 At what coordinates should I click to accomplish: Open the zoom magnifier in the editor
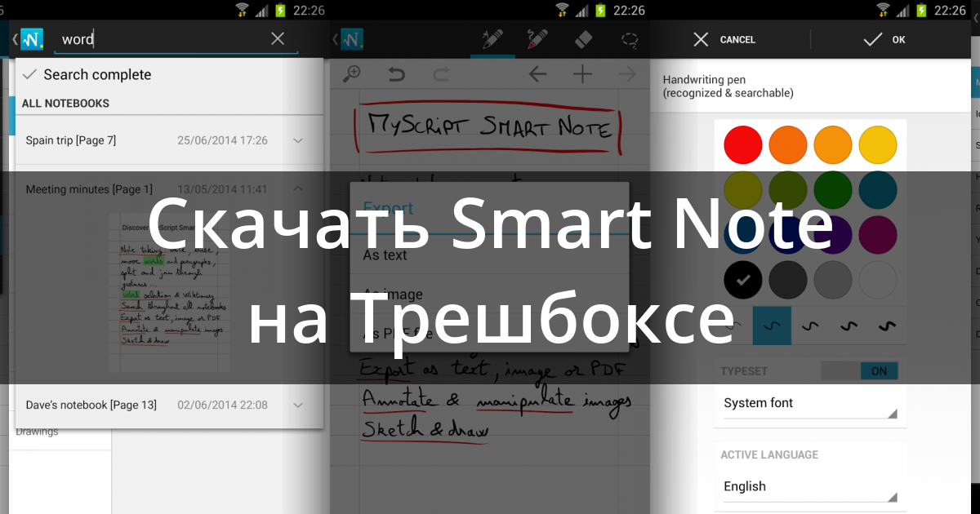352,74
